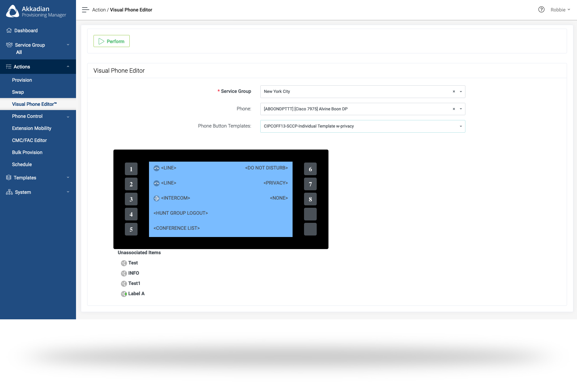Click the CIPCOFF13-SCCP template field
577x392 pixels.
tap(363, 126)
